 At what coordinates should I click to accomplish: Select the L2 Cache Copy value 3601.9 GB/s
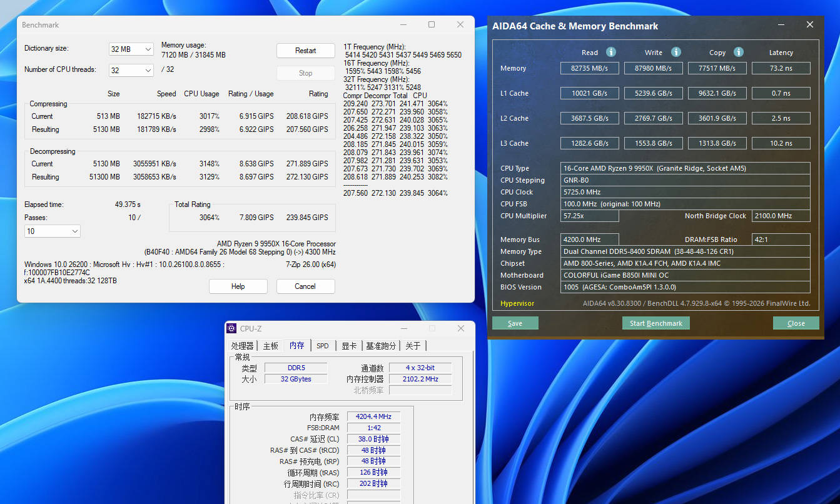[717, 118]
